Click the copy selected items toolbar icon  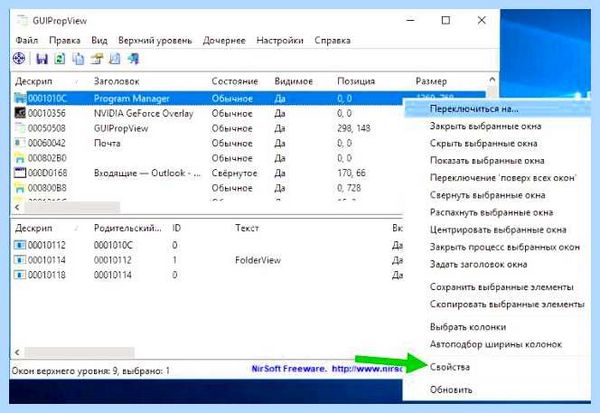(x=78, y=59)
